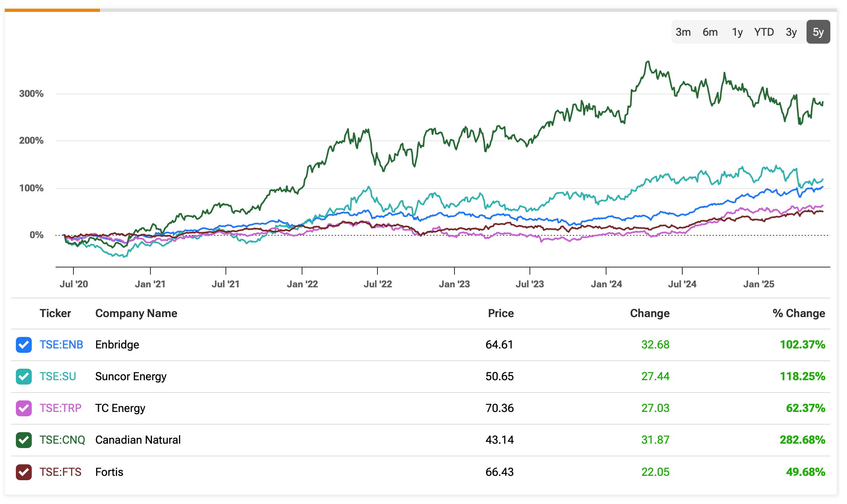Choose the 3y time range
Viewport: 847px width, 504px height.
(791, 32)
